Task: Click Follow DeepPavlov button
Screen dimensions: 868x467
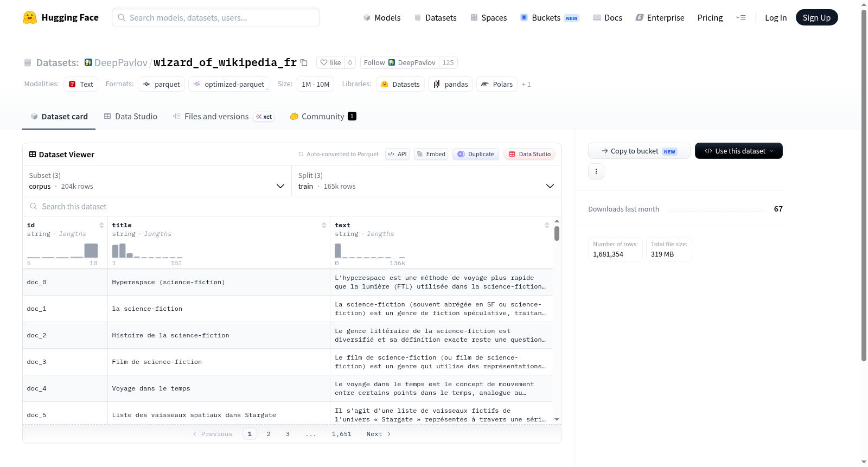Action: pyautogui.click(x=399, y=62)
